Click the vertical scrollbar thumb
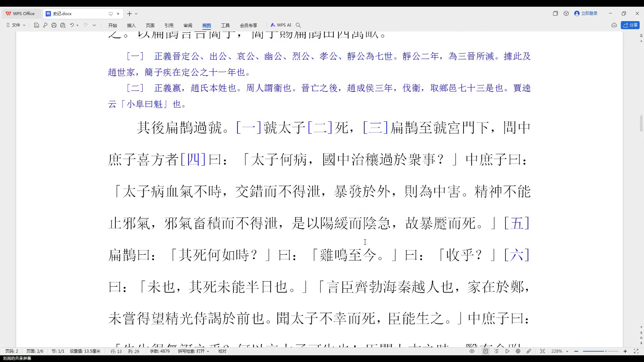Screen dimensions: 644x362 coord(641,123)
